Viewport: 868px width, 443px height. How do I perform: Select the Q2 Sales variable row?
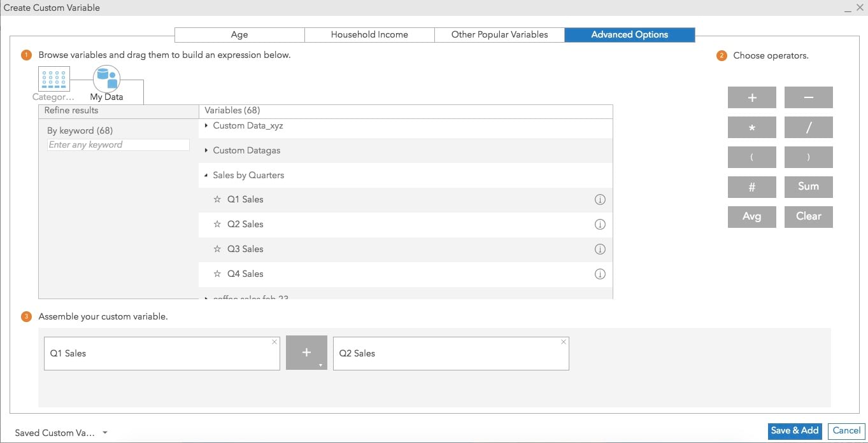tap(406, 224)
